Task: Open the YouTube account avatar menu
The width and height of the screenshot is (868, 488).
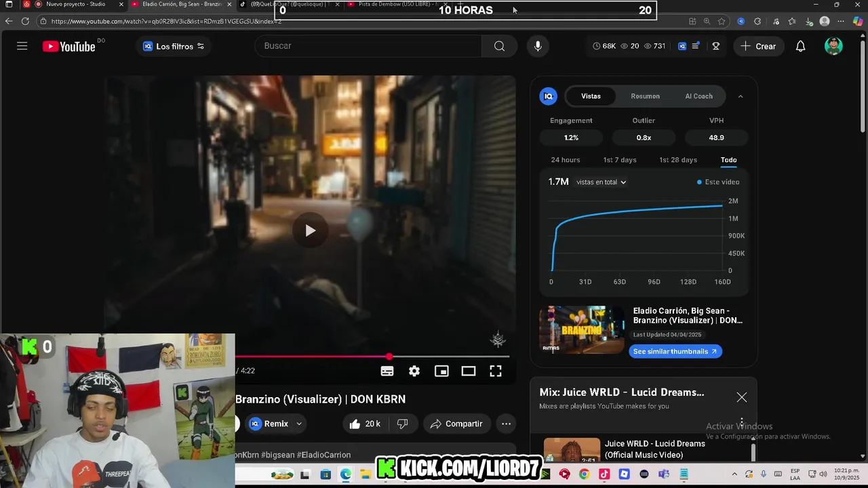Action: pyautogui.click(x=833, y=46)
